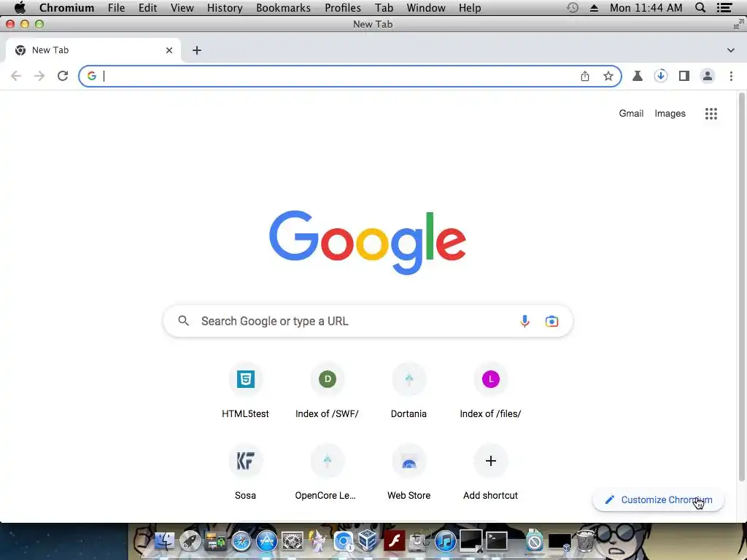
Task: Open the Window menu
Action: click(426, 8)
